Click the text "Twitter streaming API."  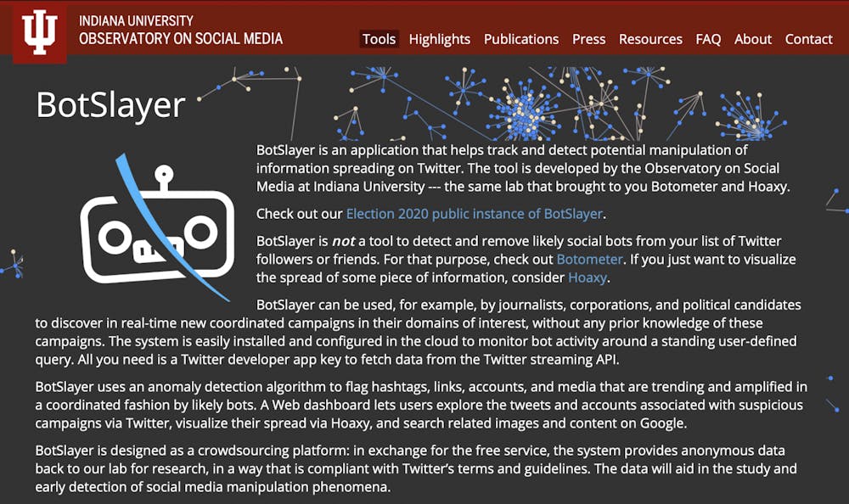[551, 360]
